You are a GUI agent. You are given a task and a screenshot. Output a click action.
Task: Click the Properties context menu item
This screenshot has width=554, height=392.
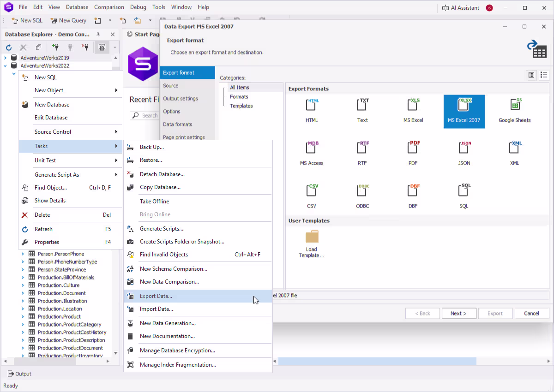[x=71, y=242]
